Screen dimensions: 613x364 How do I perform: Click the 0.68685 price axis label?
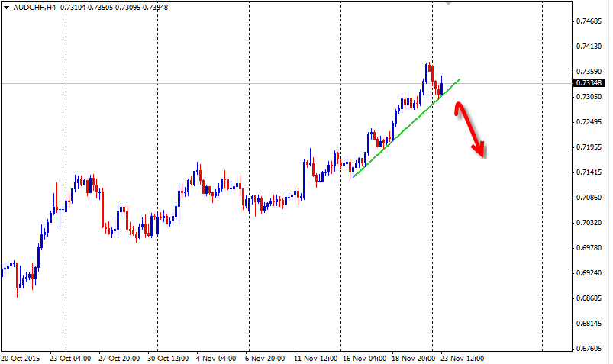(589, 298)
